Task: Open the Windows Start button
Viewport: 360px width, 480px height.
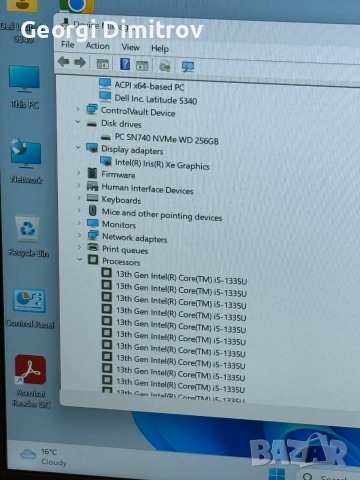Action: [x=277, y=474]
